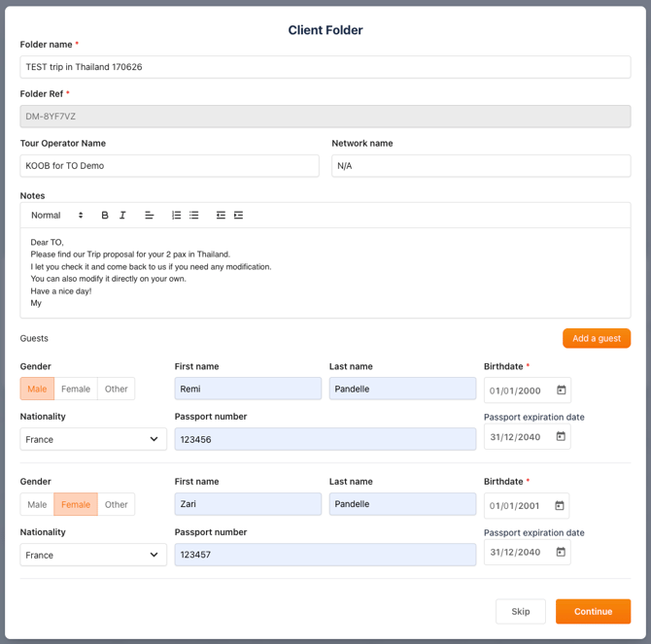Viewport: 651px width, 644px height.
Task: Toggle bold formatting in Notes toolbar
Action: pos(105,215)
